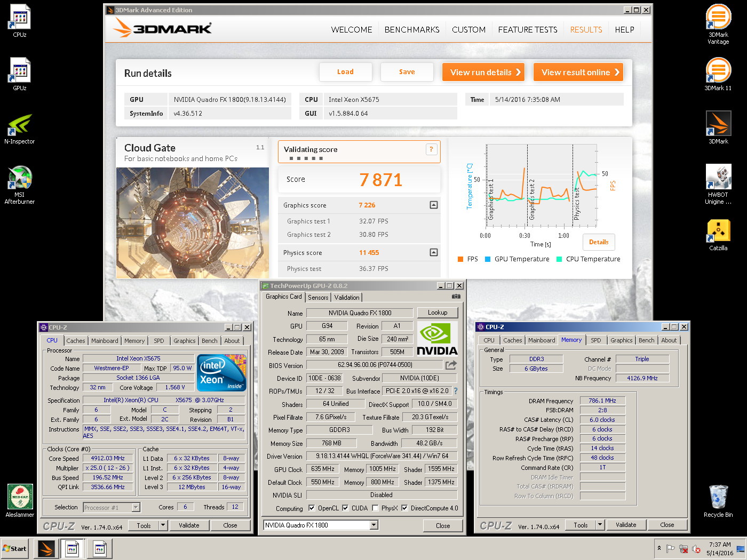Click Validate in the left CPU-Z window
The width and height of the screenshot is (747, 560).
[x=189, y=525]
